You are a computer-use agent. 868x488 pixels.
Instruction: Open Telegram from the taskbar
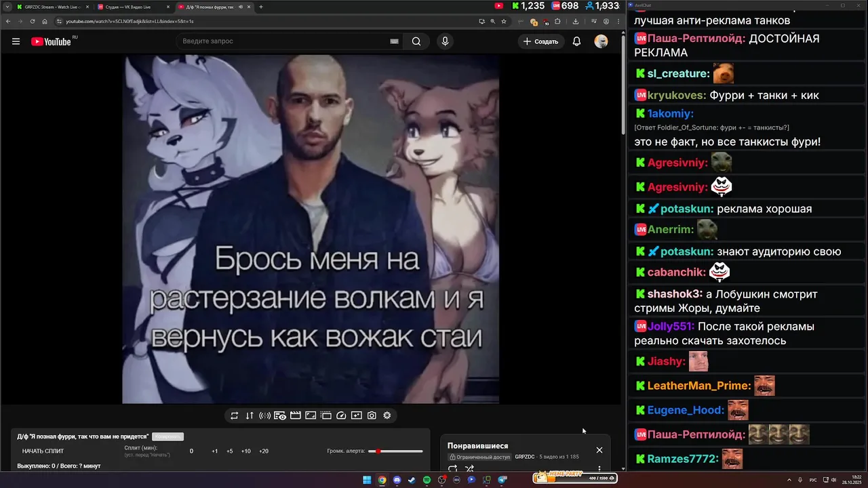pyautogui.click(x=502, y=480)
